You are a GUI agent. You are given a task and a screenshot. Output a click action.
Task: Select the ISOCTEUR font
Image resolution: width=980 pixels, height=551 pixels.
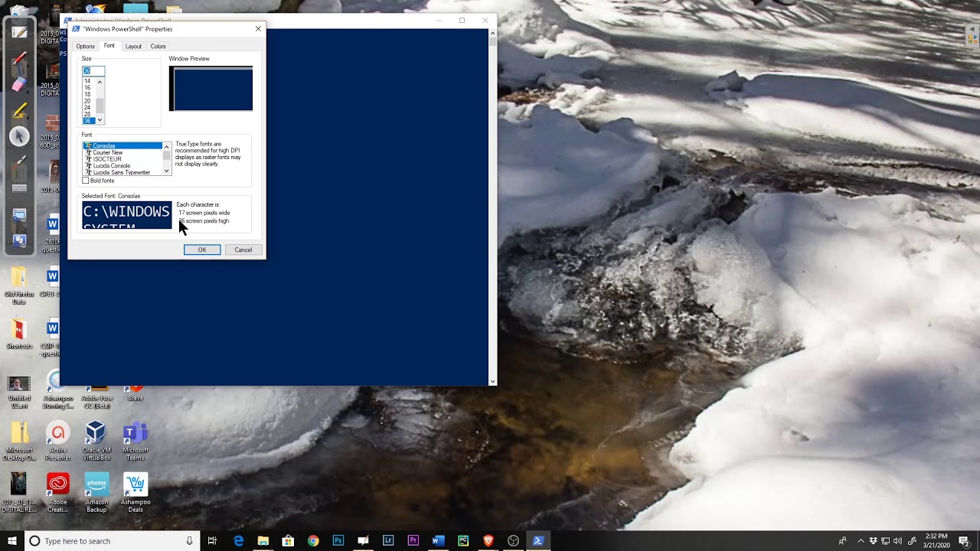pos(107,159)
